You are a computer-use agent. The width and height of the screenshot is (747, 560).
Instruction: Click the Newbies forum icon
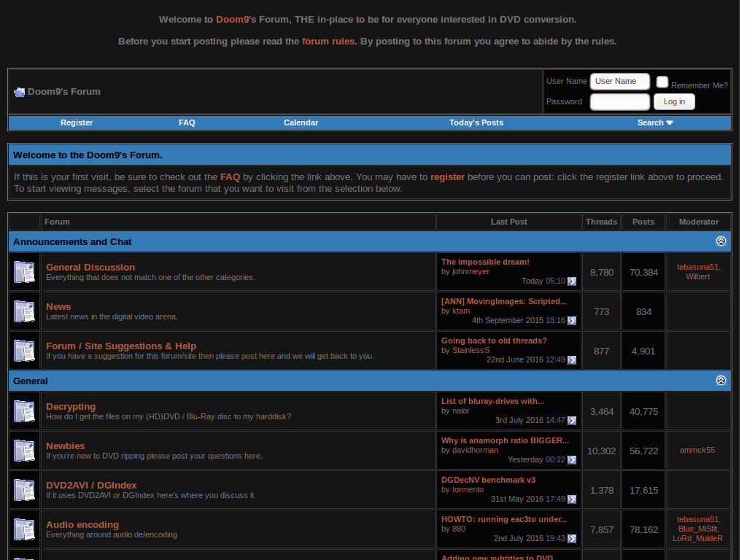click(x=24, y=450)
